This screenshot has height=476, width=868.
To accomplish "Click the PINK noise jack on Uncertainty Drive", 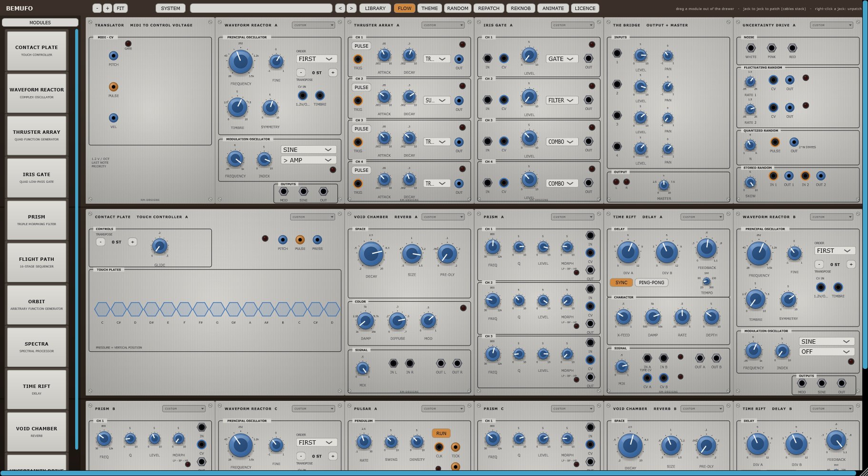I will pos(771,48).
